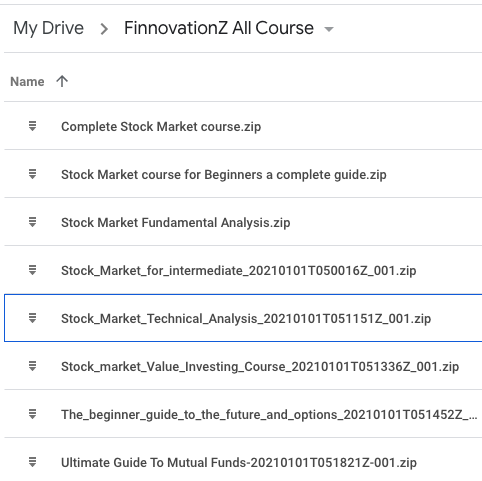482x481 pixels.
Task: Select Complete Stock Market course.zip file name
Action: (x=161, y=127)
